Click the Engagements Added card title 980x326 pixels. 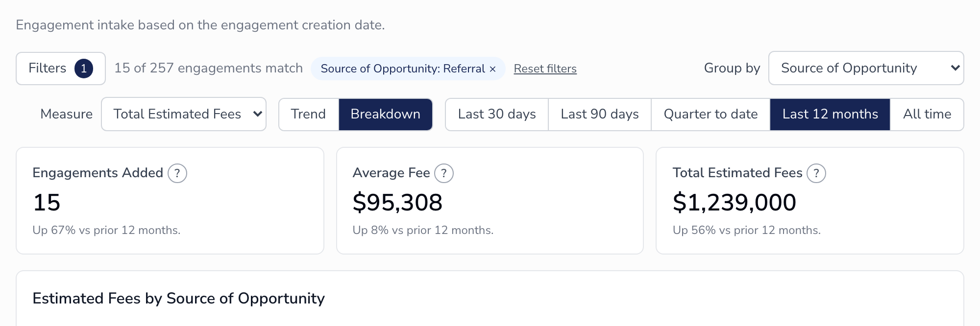[x=98, y=173]
